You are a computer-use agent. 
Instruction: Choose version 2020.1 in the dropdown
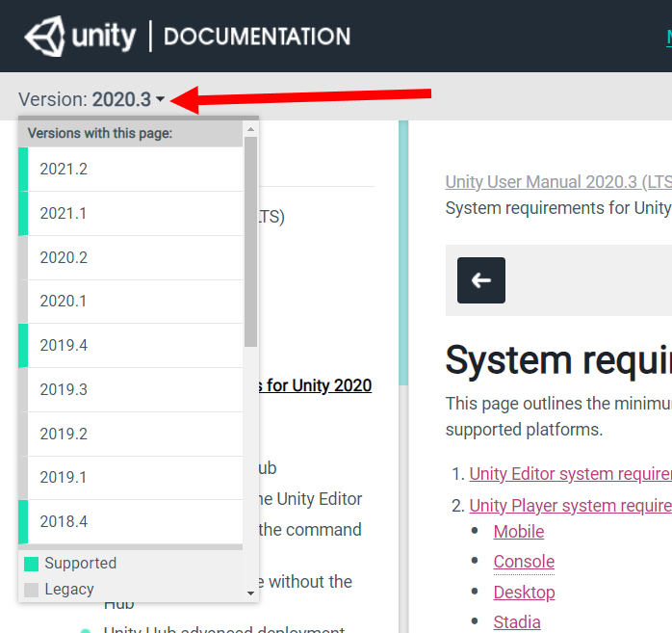coord(130,302)
